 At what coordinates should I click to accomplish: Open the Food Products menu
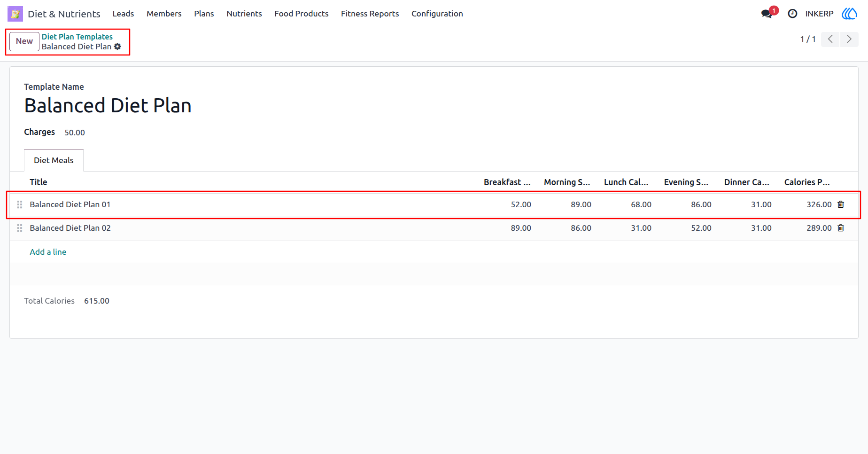point(302,14)
